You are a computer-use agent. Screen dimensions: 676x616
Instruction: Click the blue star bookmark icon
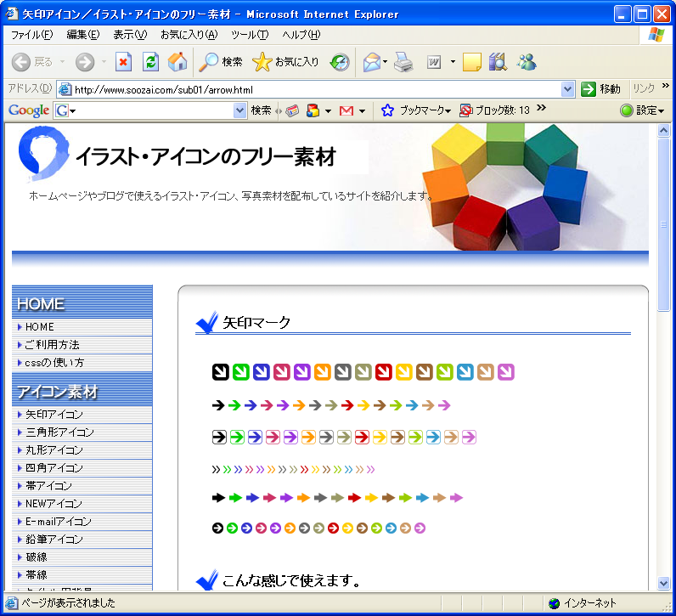point(387,110)
